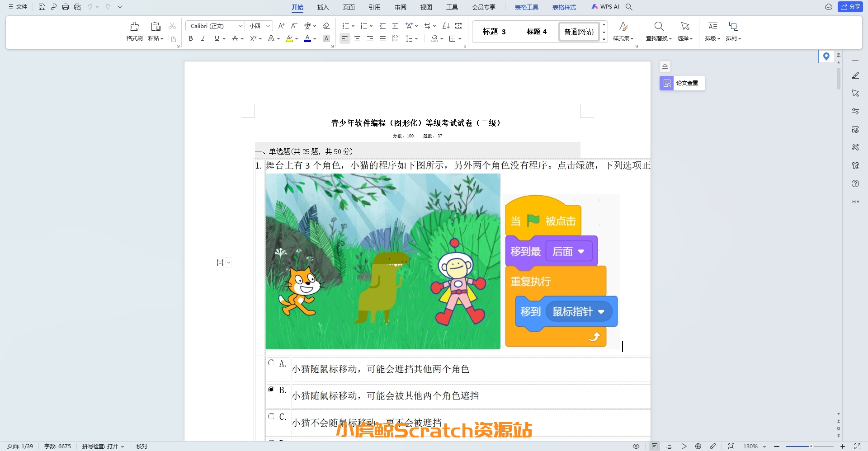Select radio button for option A
This screenshot has height=451, width=868.
click(271, 362)
